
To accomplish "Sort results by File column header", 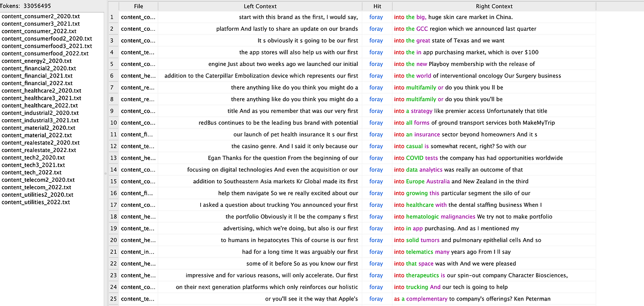I will pos(138,6).
